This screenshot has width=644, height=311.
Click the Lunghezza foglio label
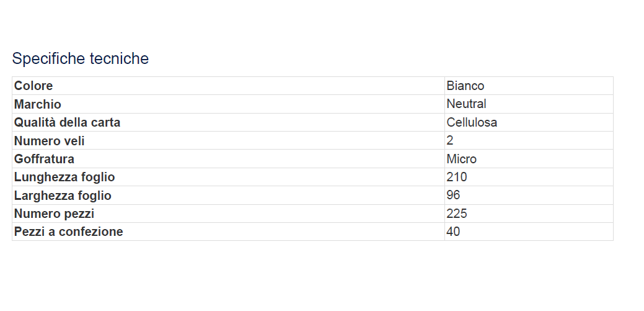pos(64,177)
